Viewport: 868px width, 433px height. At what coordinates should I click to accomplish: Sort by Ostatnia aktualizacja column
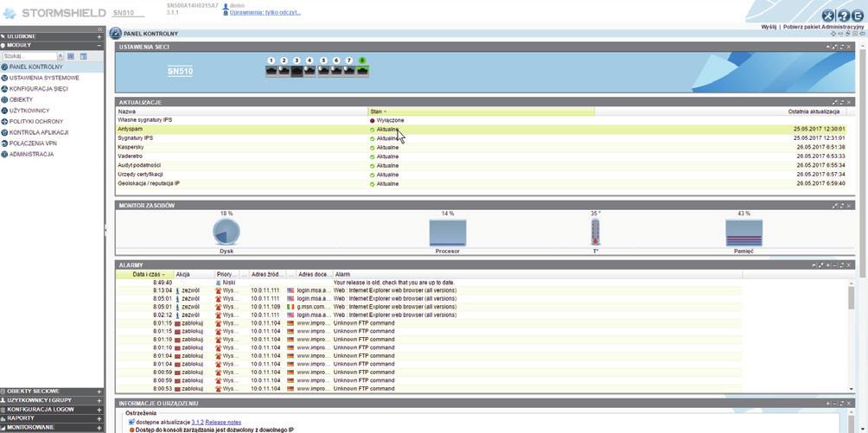click(814, 111)
